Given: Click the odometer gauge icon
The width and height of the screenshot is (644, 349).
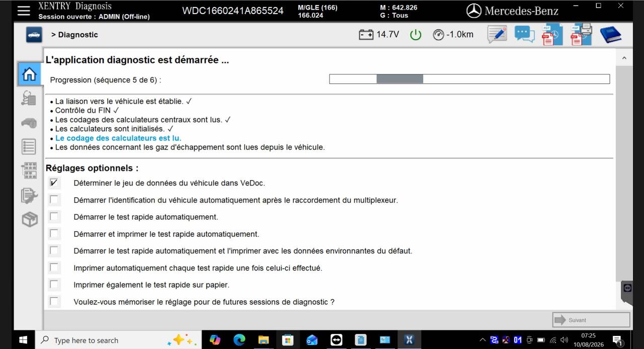Looking at the screenshot, I should pyautogui.click(x=438, y=35).
